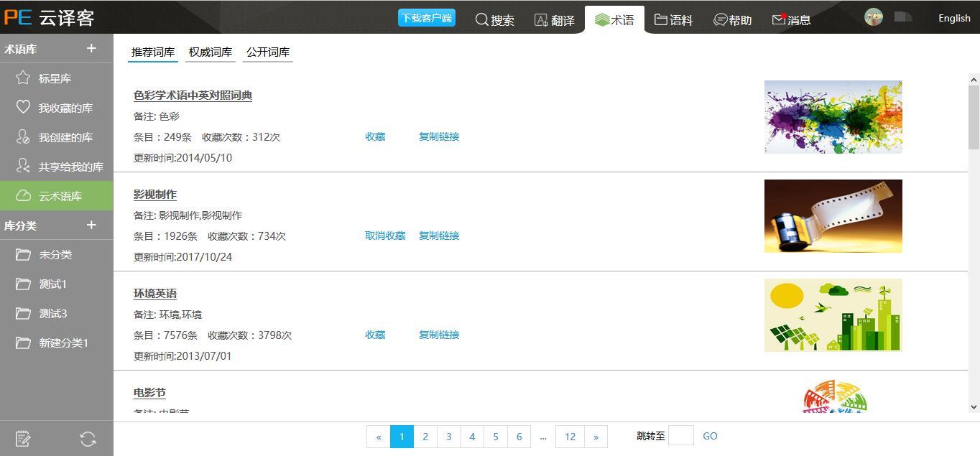Open 色彩学术语中英对照词典 entry
The image size is (980, 456).
193,96
